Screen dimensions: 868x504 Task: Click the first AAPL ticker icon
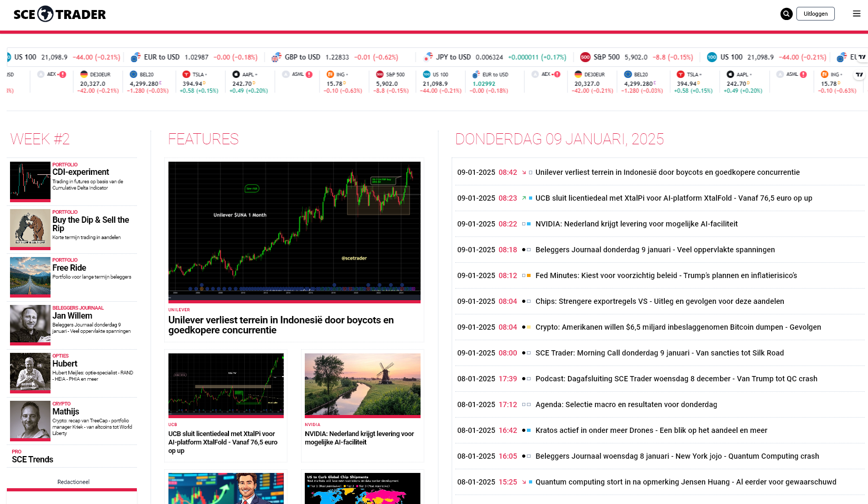[236, 74]
